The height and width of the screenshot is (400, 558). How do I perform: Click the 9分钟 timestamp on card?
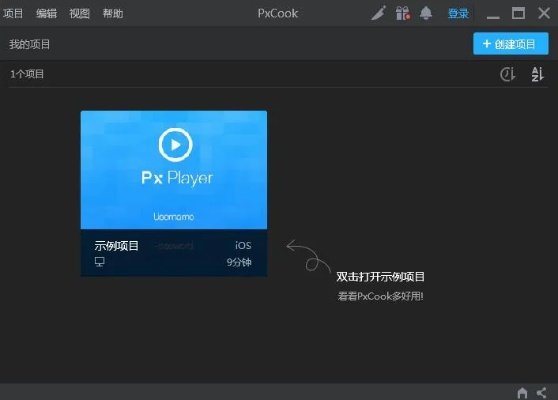[x=239, y=262]
